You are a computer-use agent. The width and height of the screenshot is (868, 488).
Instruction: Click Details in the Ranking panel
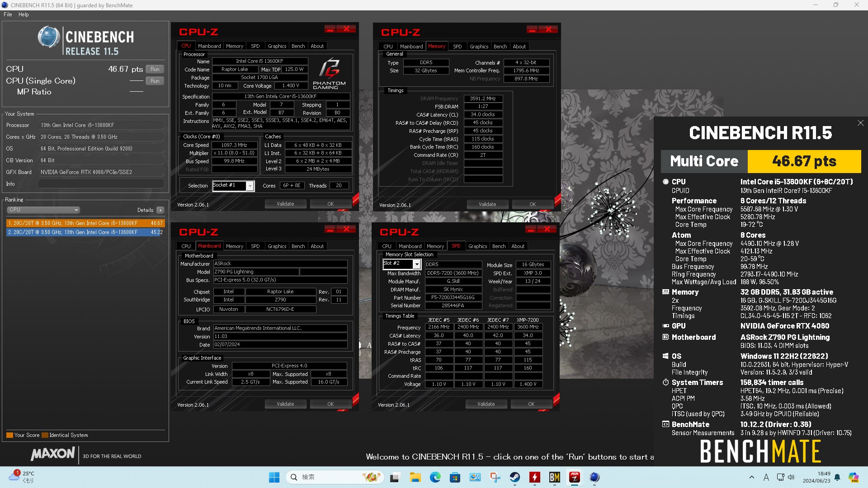pyautogui.click(x=145, y=210)
